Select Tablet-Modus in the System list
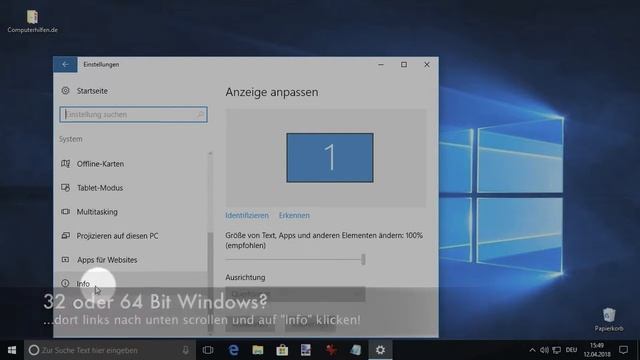 [x=130, y=188]
